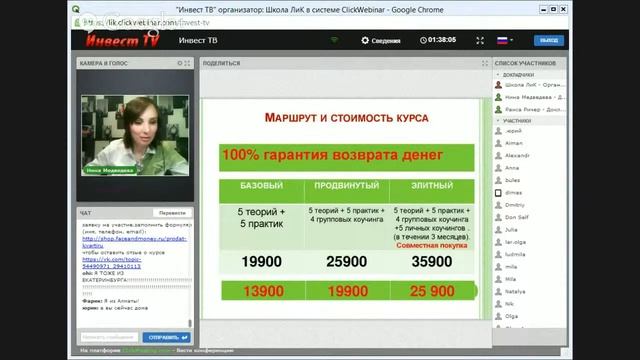Click the avatar icon next to Aiman

(498, 143)
